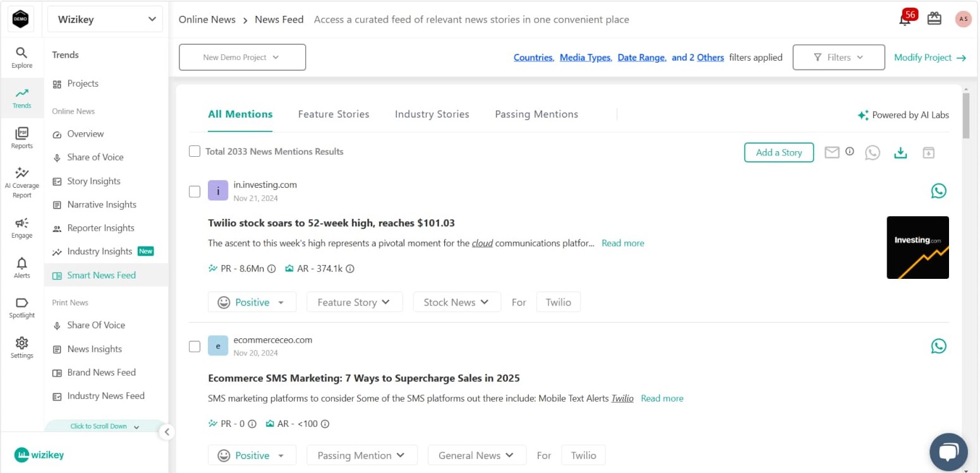Screen dimensions: 980x473
Task: Click the Twilio tag on the stock story
Action: pos(559,302)
